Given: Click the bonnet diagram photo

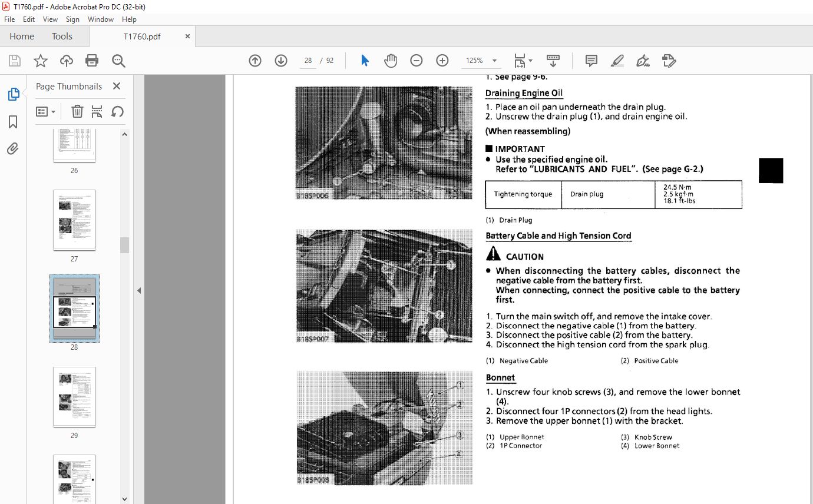Looking at the screenshot, I should point(384,428).
